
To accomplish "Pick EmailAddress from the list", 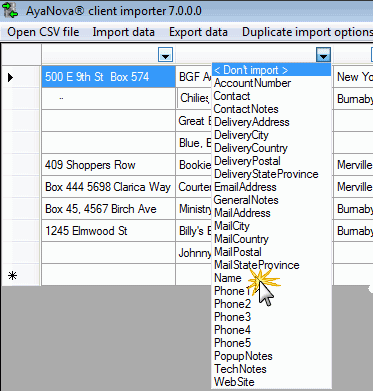I will point(271,187).
